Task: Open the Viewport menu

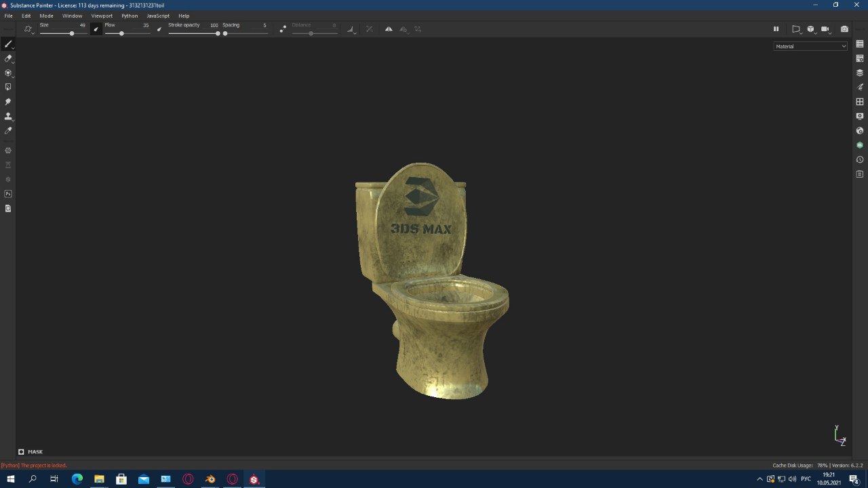Action: 102,16
